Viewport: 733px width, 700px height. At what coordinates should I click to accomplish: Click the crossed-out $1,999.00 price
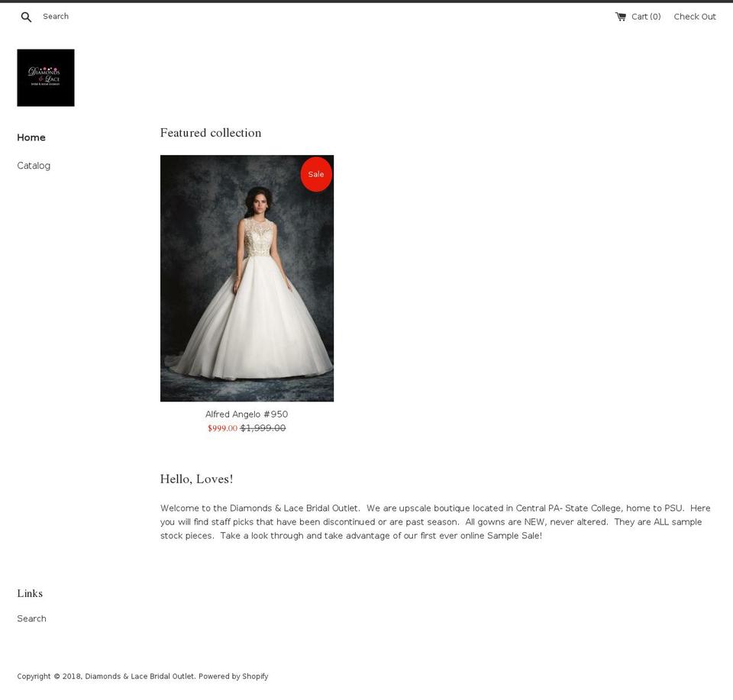pos(263,428)
